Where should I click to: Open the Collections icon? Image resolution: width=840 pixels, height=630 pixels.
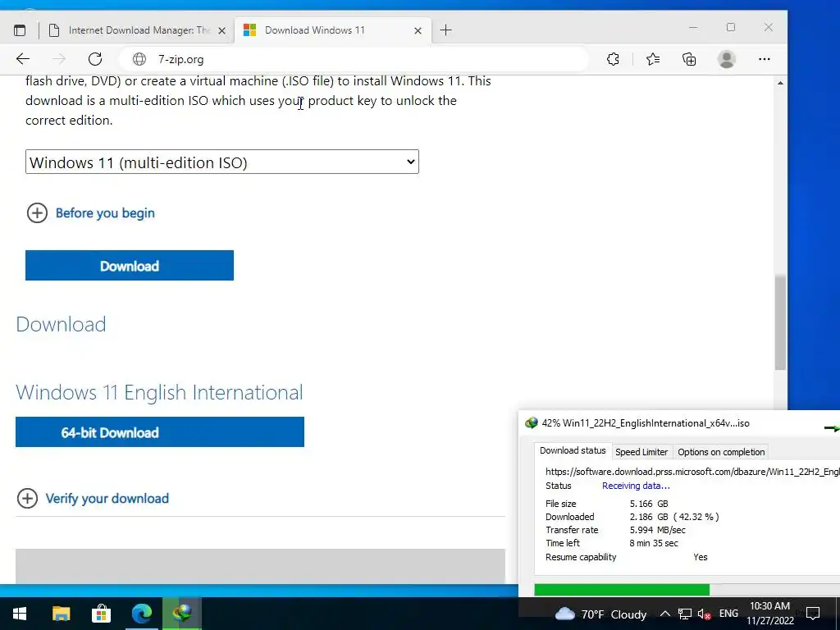coord(689,59)
